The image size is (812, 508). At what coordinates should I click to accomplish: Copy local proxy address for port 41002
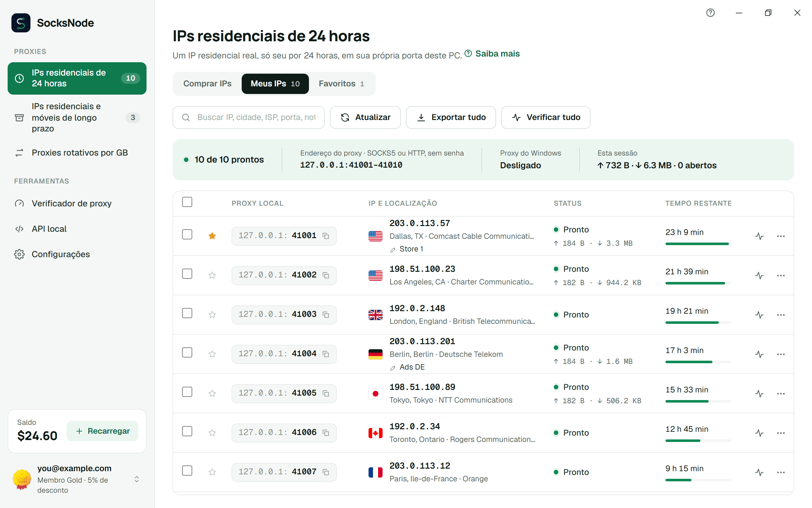tap(325, 275)
